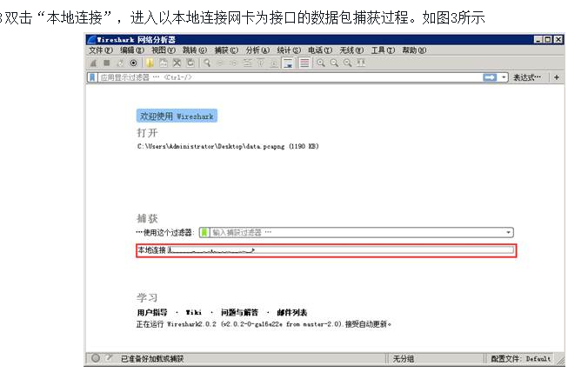The height and width of the screenshot is (372, 588).
Task: Open the 编辑(E) menu
Action: click(x=132, y=50)
